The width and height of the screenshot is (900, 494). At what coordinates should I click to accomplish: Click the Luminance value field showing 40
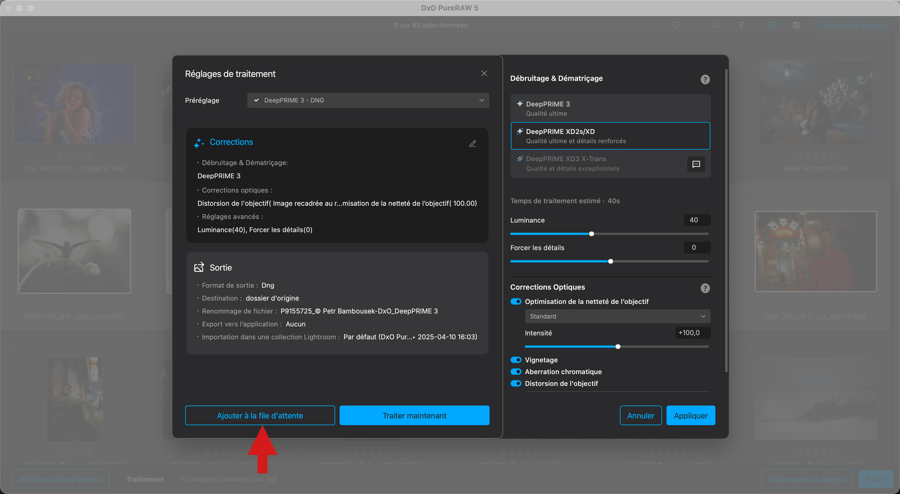(x=697, y=220)
